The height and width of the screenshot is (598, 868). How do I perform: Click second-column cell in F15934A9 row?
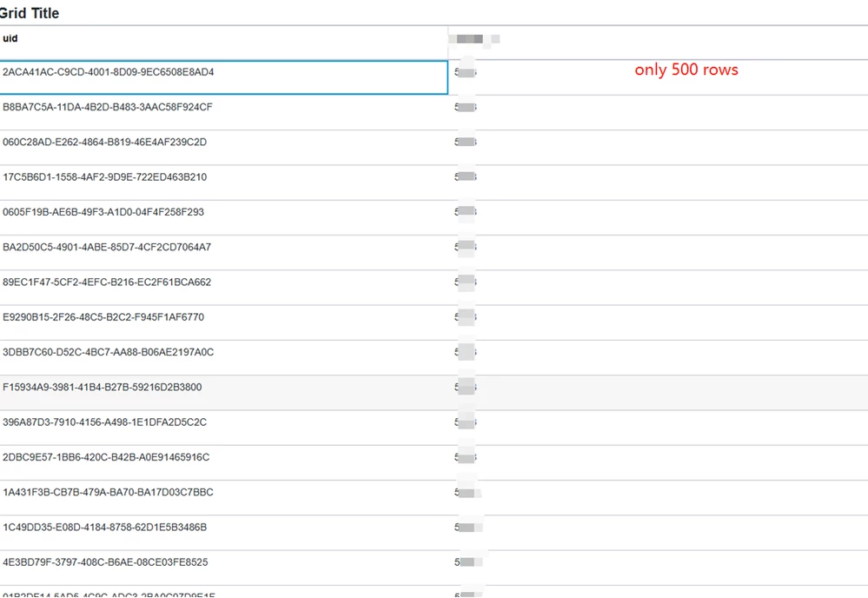(658, 393)
